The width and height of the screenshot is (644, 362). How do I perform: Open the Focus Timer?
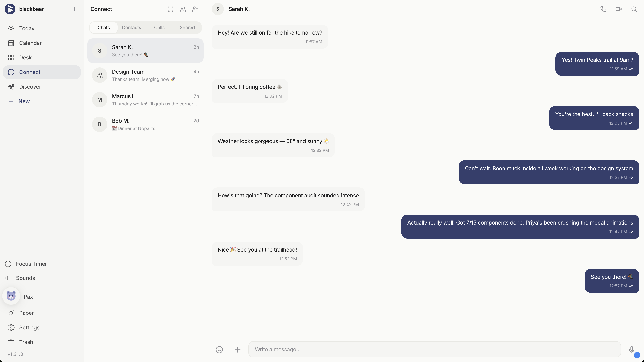tap(31, 264)
